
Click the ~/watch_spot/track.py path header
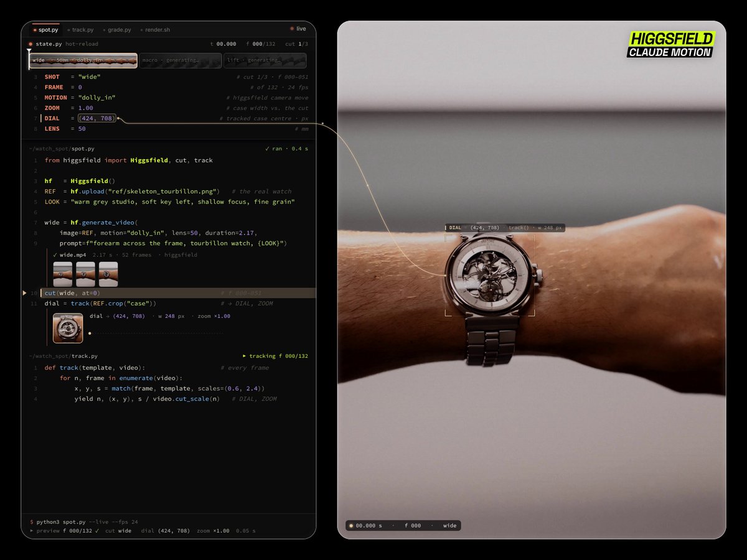pyautogui.click(x=63, y=357)
